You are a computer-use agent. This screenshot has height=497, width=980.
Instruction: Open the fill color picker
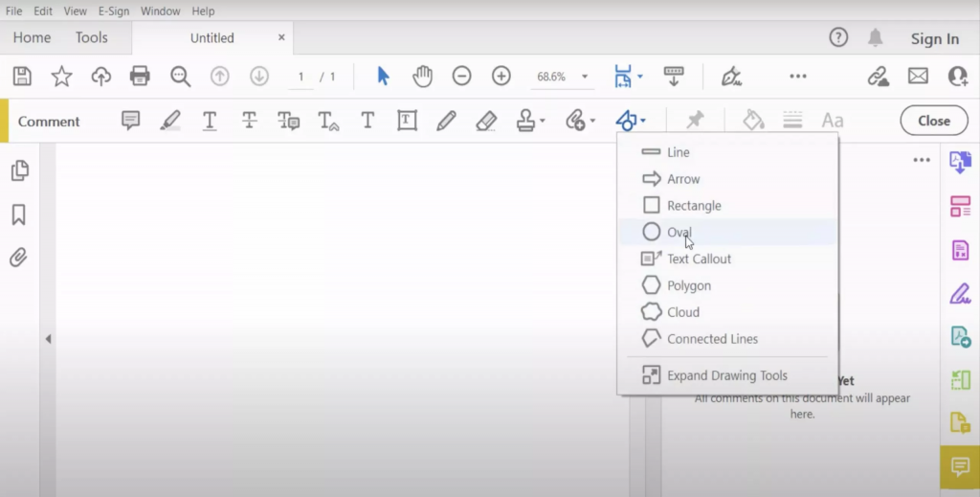tap(753, 120)
